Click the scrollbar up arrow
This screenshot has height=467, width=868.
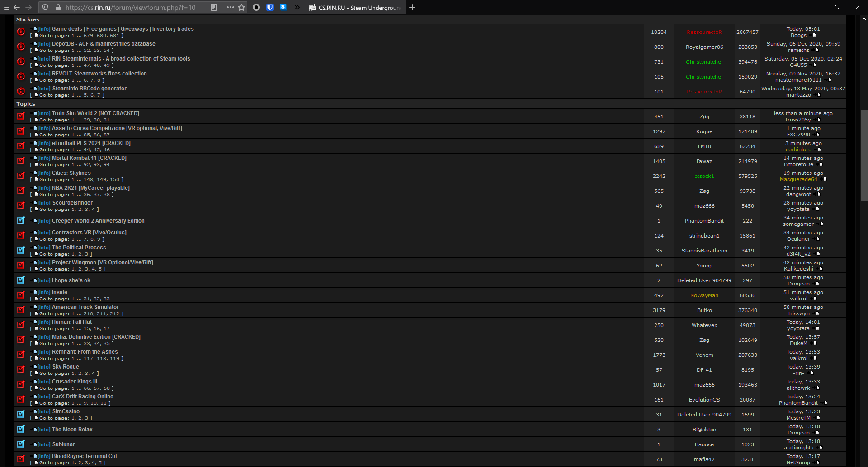864,19
